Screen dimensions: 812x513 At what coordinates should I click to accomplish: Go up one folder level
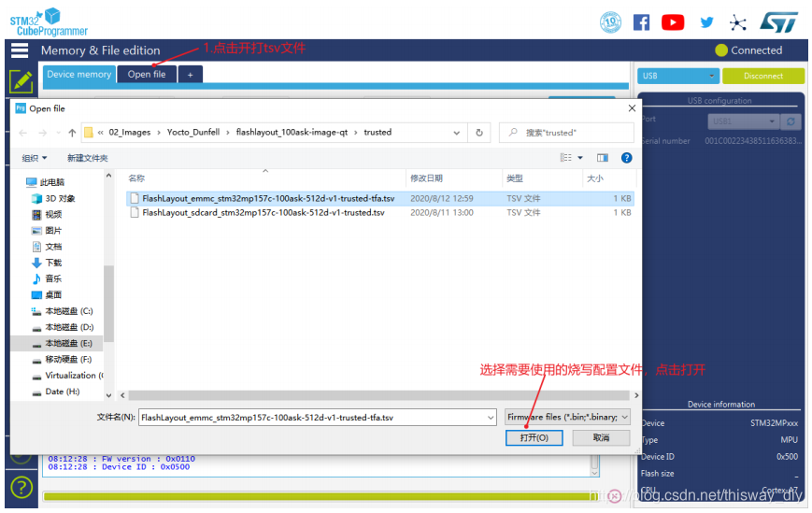click(x=72, y=133)
